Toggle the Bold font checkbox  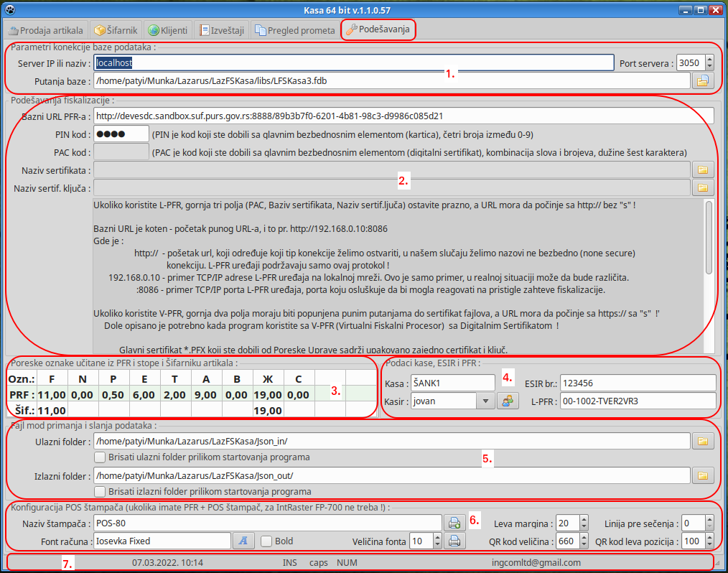pyautogui.click(x=266, y=541)
